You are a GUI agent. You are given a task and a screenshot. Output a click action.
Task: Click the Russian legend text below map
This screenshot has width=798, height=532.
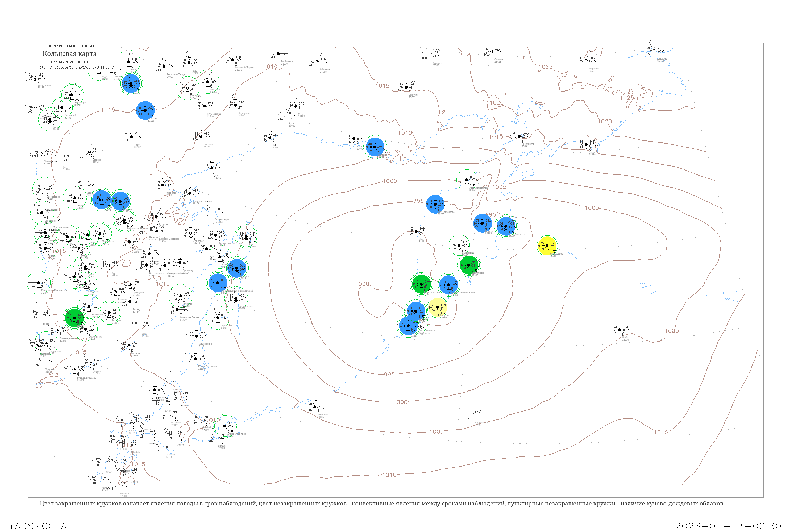pyautogui.click(x=382, y=504)
